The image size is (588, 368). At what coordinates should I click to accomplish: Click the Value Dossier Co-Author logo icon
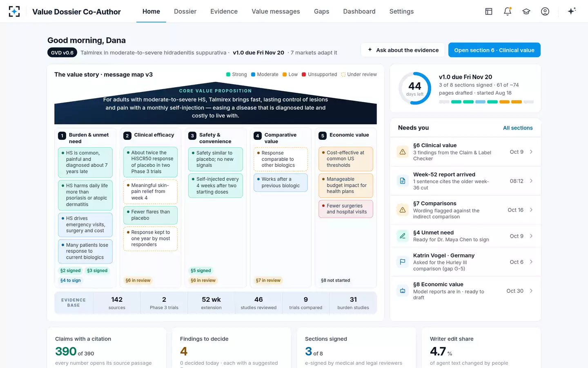(14, 11)
